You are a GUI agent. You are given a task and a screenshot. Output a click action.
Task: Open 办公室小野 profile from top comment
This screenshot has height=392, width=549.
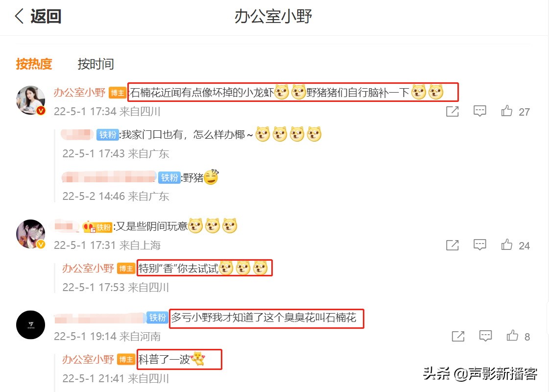click(79, 93)
